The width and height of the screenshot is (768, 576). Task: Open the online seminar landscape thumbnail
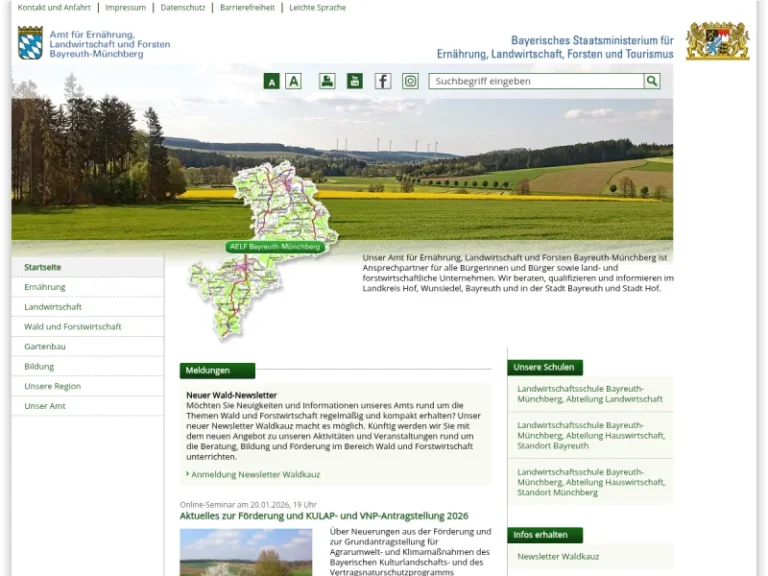pos(246,552)
